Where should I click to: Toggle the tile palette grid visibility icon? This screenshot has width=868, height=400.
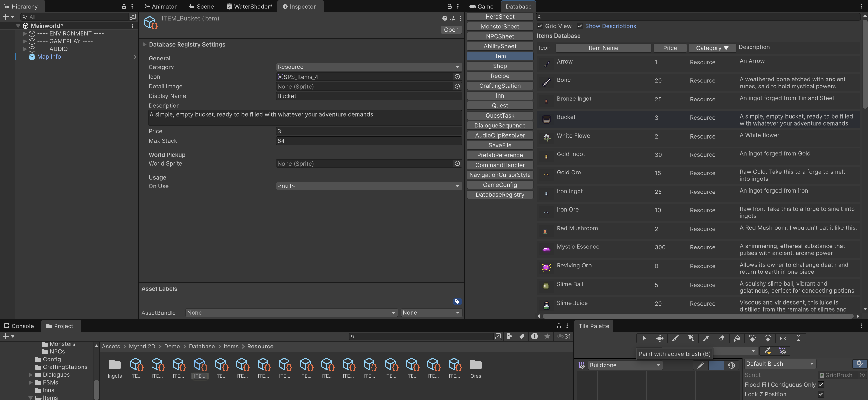point(716,365)
